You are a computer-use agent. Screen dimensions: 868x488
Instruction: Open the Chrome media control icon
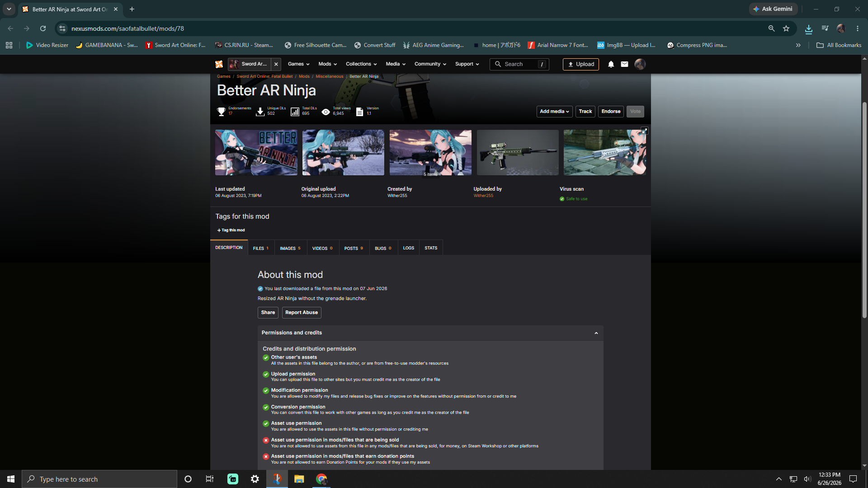tap(825, 28)
